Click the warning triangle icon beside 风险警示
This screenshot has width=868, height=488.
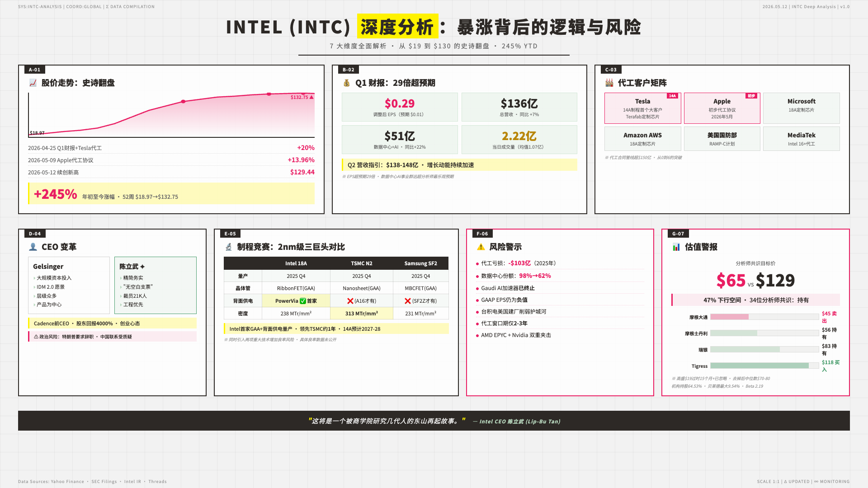pos(481,247)
